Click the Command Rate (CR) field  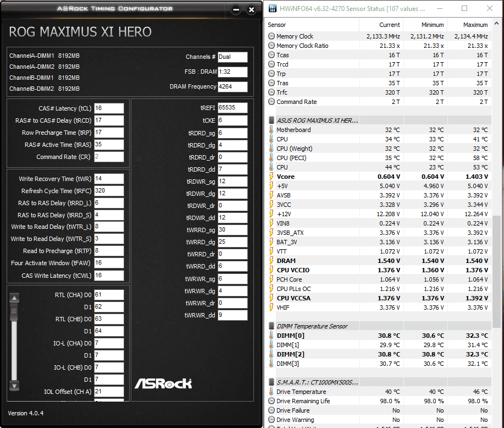[109, 157]
